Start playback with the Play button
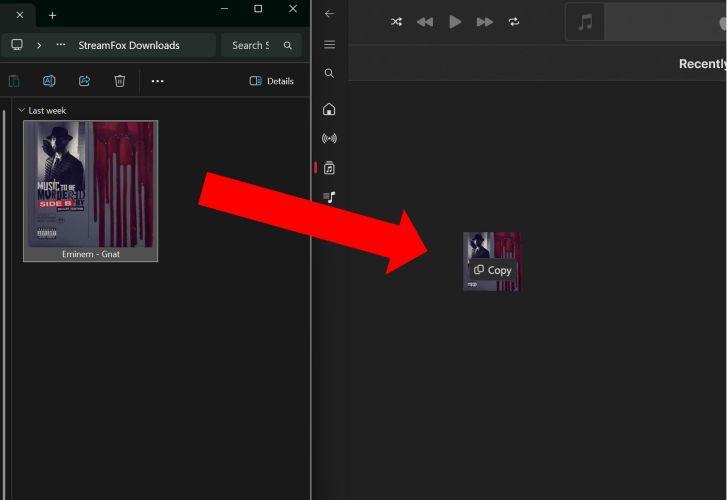727x500 pixels. [455, 22]
